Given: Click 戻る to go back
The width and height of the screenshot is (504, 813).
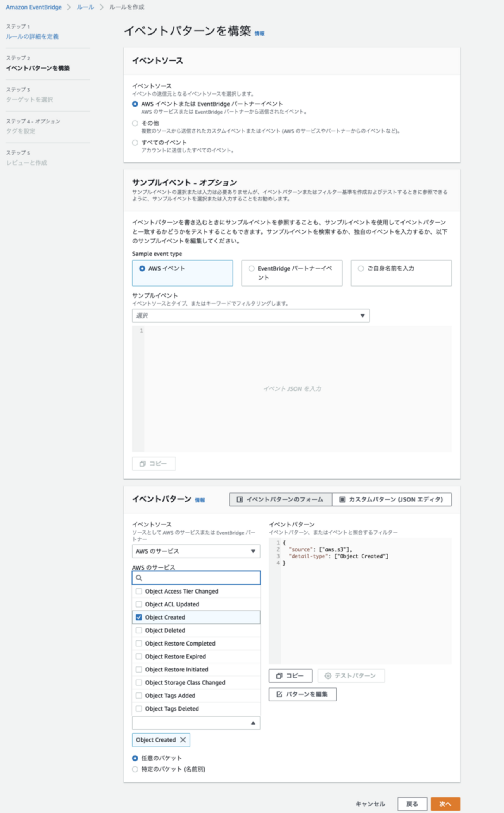Looking at the screenshot, I should pos(412,804).
